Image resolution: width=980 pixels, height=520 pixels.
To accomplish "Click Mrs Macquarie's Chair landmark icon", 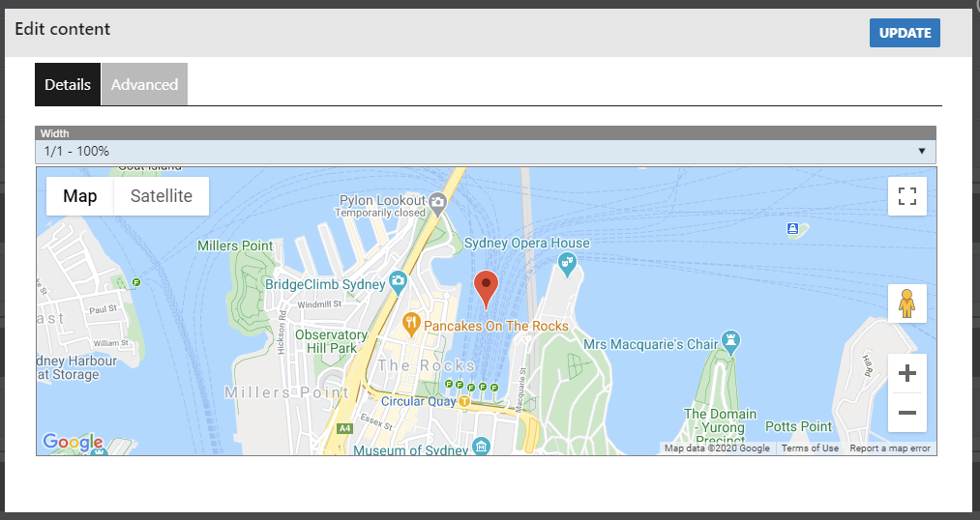I will pos(732,340).
